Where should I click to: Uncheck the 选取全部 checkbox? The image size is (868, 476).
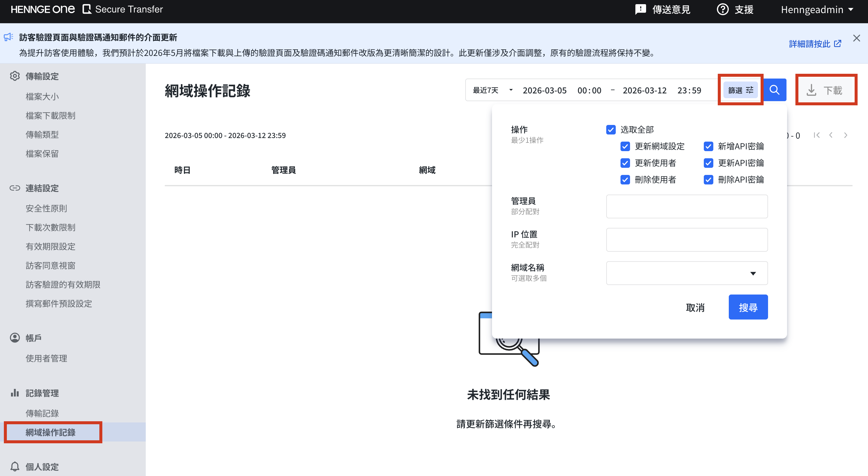coord(611,129)
